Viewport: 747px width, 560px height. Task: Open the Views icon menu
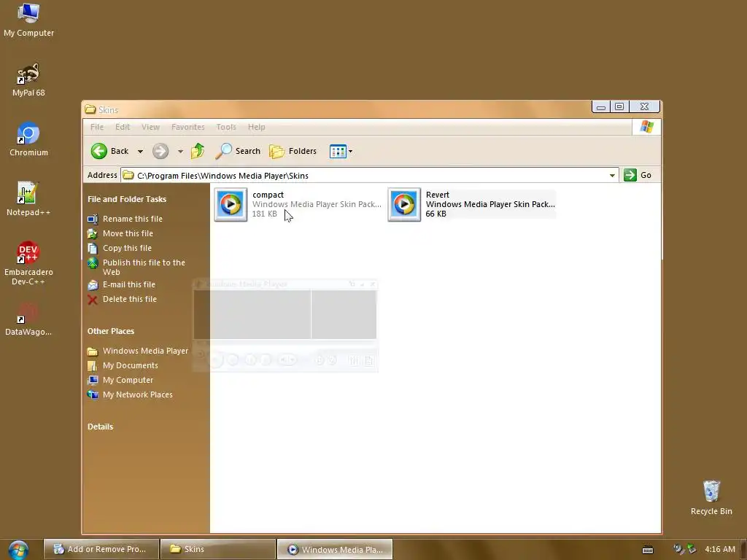click(341, 152)
